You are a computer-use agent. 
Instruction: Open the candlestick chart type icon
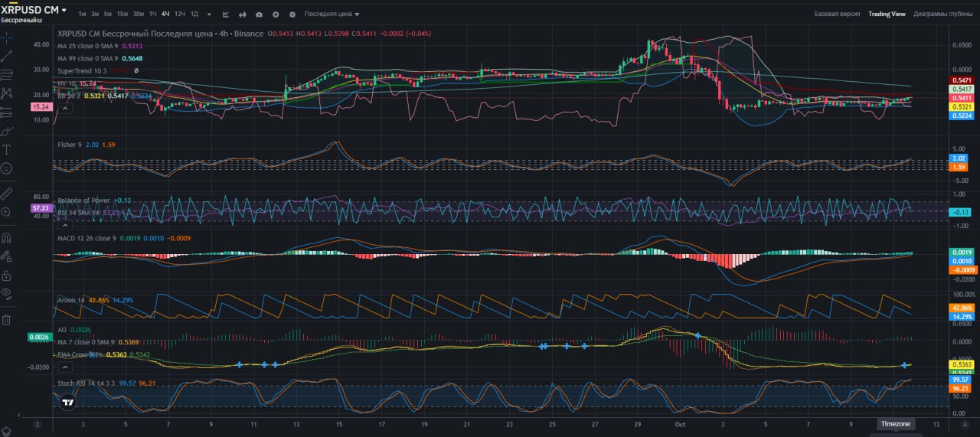coord(243,15)
